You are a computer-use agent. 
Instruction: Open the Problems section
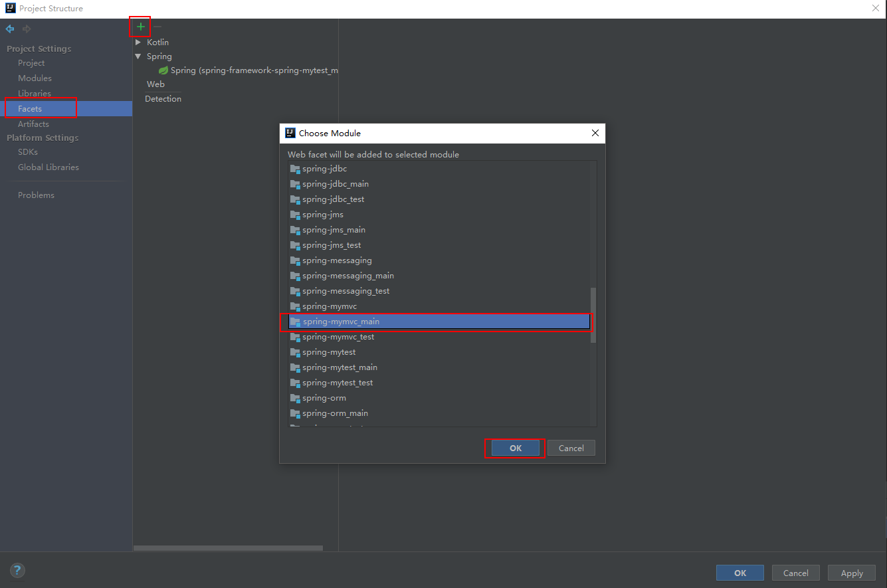36,195
